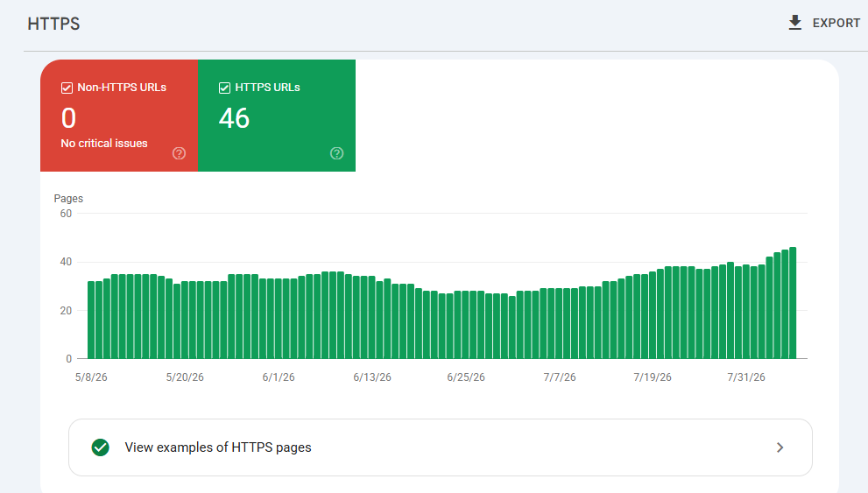
Task: Click the 'No critical issues' text
Action: (x=104, y=144)
